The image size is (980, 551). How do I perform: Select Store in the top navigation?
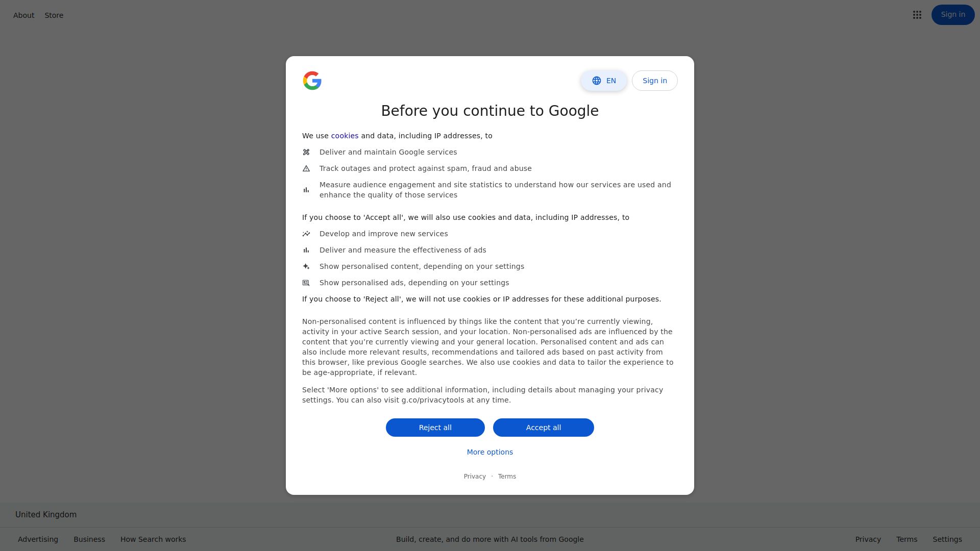tap(54, 15)
